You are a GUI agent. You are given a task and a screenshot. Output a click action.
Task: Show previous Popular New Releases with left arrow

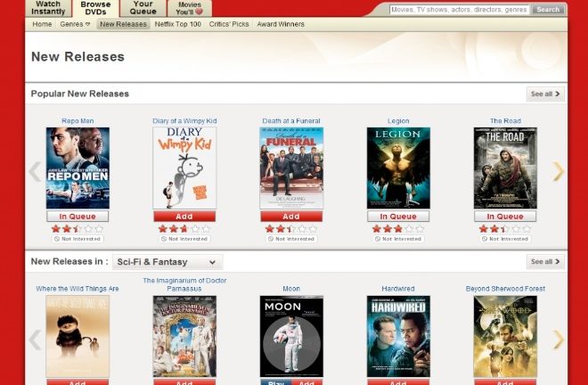[x=35, y=171]
